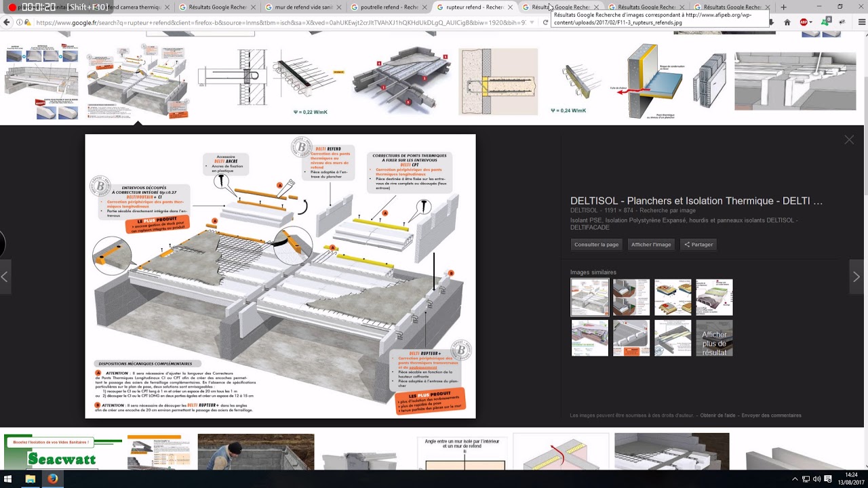The image size is (868, 488).
Task: Open Firefox from the taskbar
Action: point(52,479)
